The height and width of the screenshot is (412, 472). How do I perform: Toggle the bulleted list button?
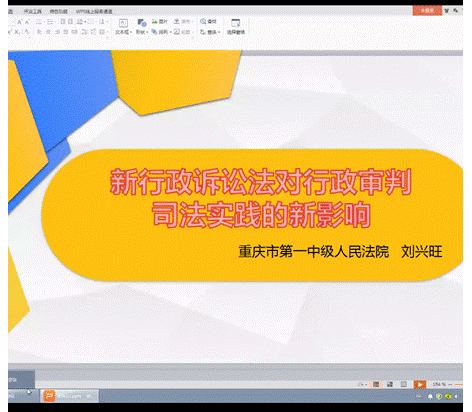coord(39,22)
